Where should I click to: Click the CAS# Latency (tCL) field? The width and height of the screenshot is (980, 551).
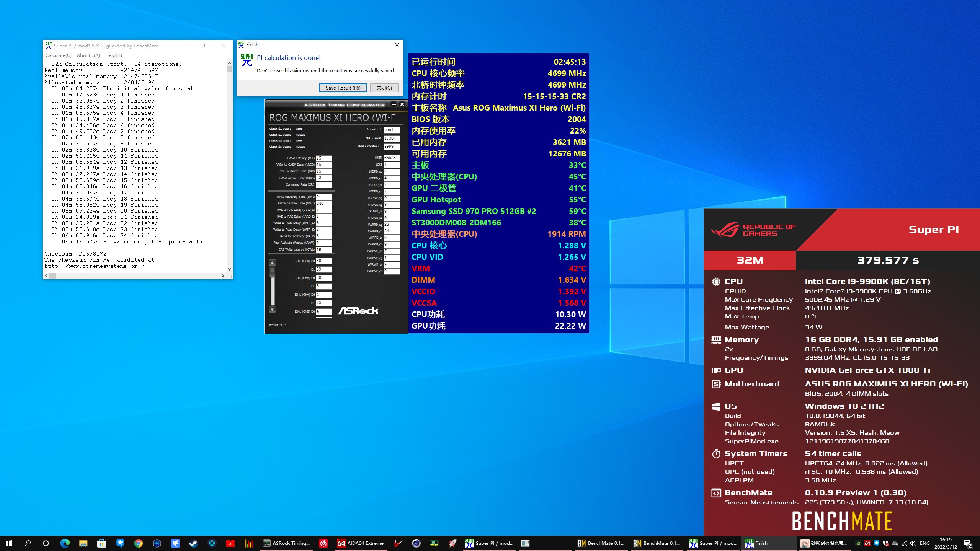click(x=324, y=158)
